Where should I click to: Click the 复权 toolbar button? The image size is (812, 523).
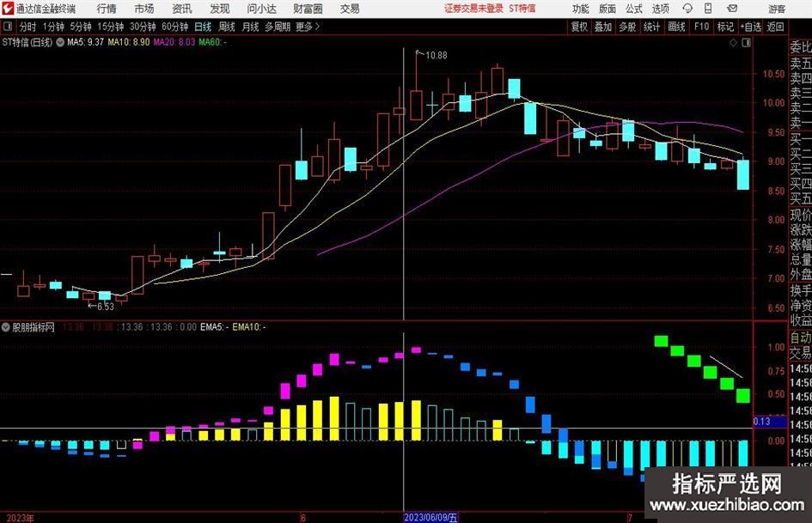(x=579, y=27)
